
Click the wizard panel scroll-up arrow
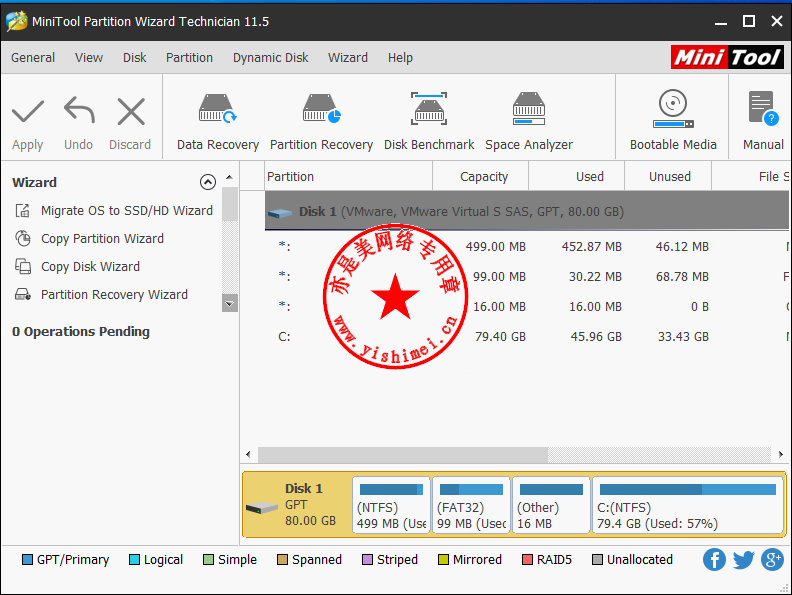[x=229, y=177]
